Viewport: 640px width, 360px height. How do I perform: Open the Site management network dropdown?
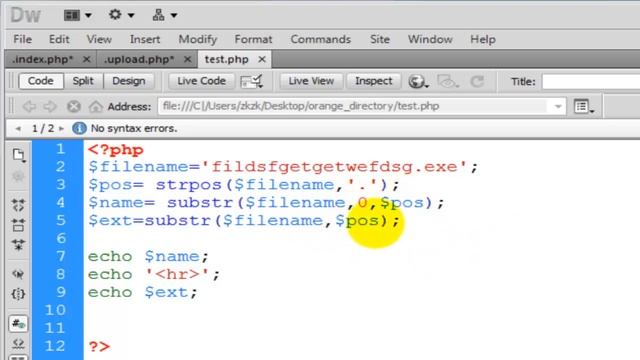pos(164,16)
